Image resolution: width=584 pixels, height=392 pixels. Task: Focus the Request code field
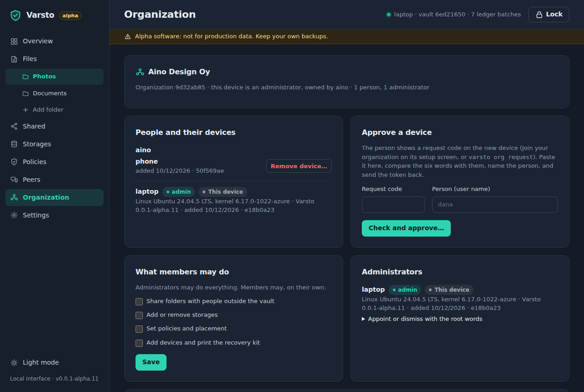[x=393, y=205]
